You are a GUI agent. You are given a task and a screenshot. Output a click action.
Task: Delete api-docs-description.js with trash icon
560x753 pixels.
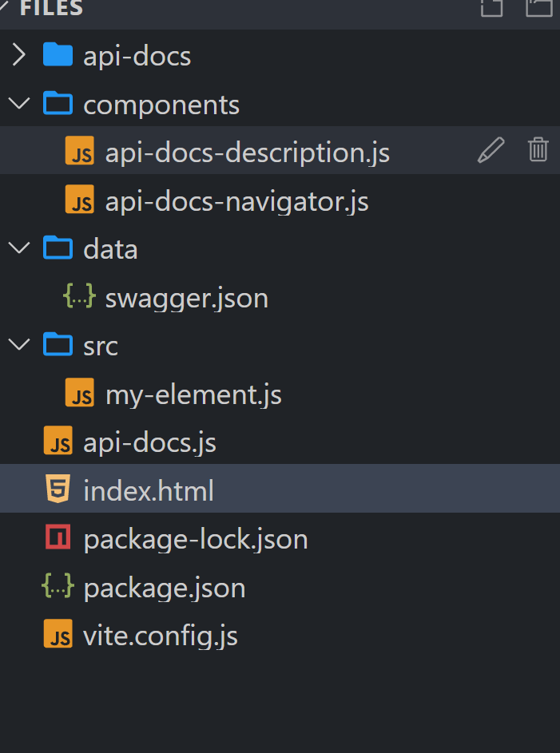[x=538, y=149]
